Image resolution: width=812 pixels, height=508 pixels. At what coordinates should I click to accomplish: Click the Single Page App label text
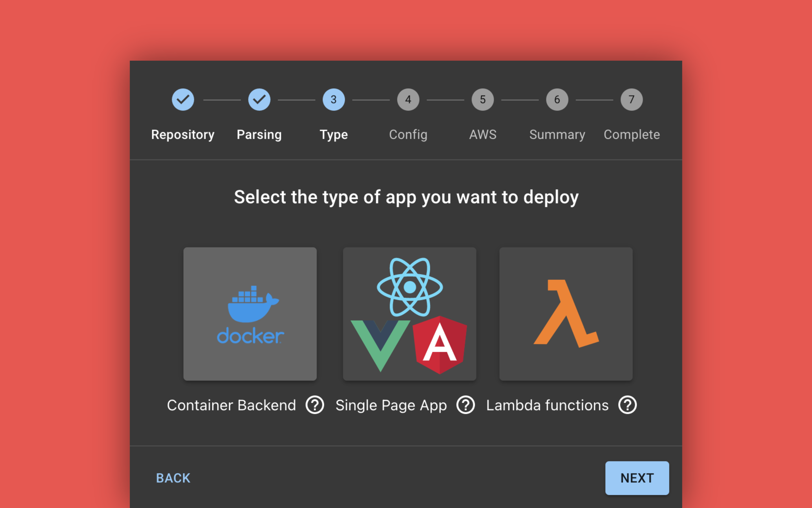coord(391,406)
